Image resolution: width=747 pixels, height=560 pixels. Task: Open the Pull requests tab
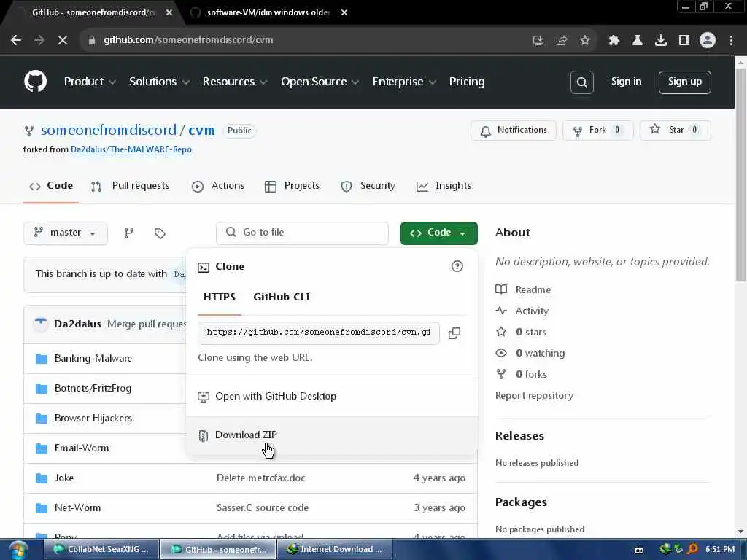point(130,186)
